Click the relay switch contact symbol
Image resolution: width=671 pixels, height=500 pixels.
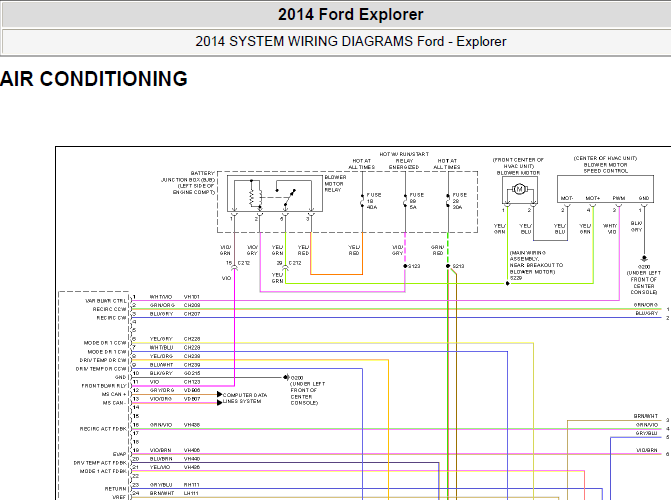pyautogui.click(x=291, y=196)
